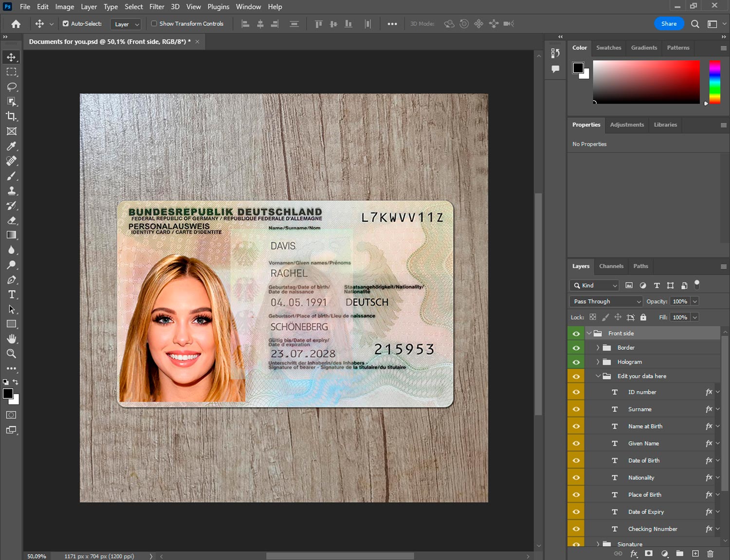This screenshot has width=730, height=560.
Task: Switch to the Channels tab
Action: click(x=611, y=266)
